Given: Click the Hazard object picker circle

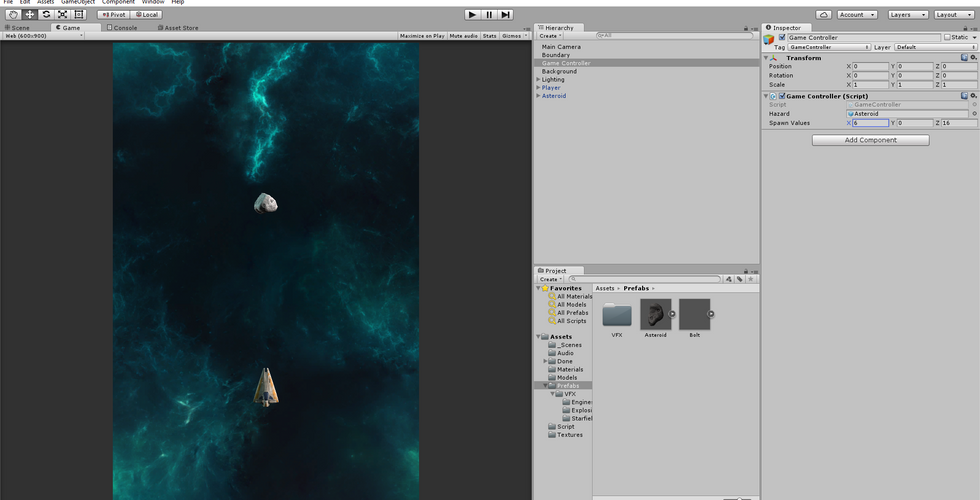Looking at the screenshot, I should coord(974,114).
